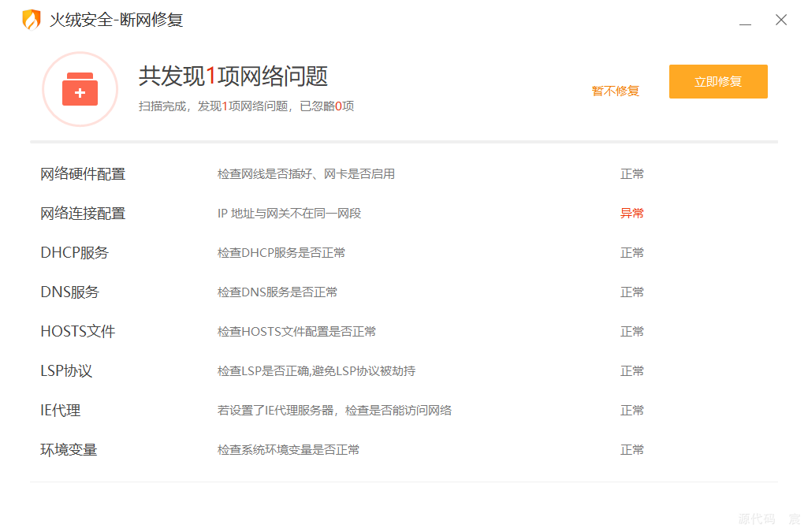Select the DNS服务 row label

(x=69, y=292)
